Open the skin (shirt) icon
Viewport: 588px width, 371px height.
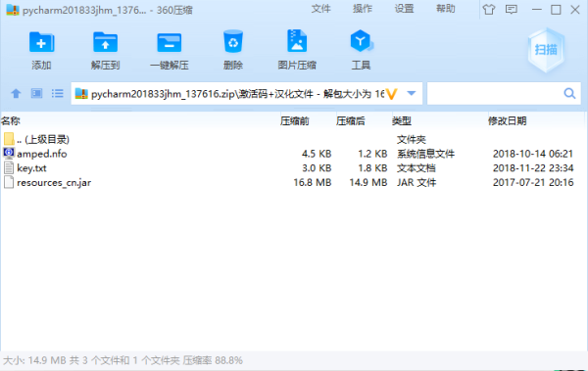pos(489,10)
